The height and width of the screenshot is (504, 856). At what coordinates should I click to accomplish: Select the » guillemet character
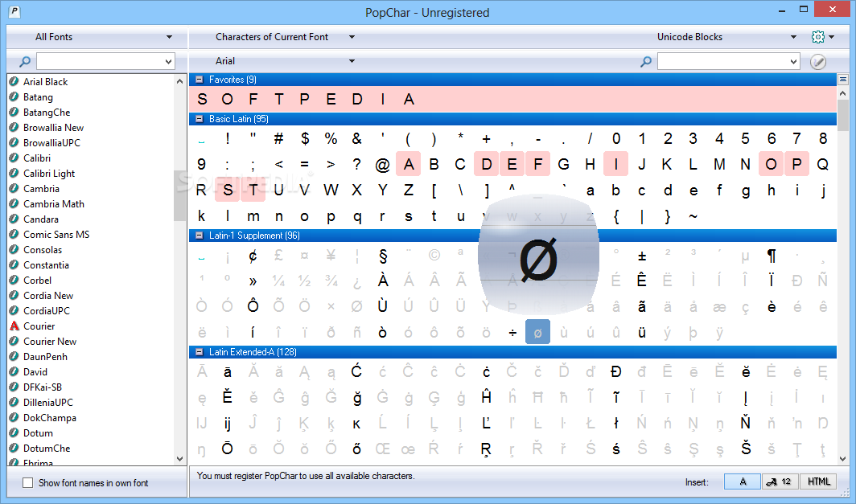(x=253, y=281)
